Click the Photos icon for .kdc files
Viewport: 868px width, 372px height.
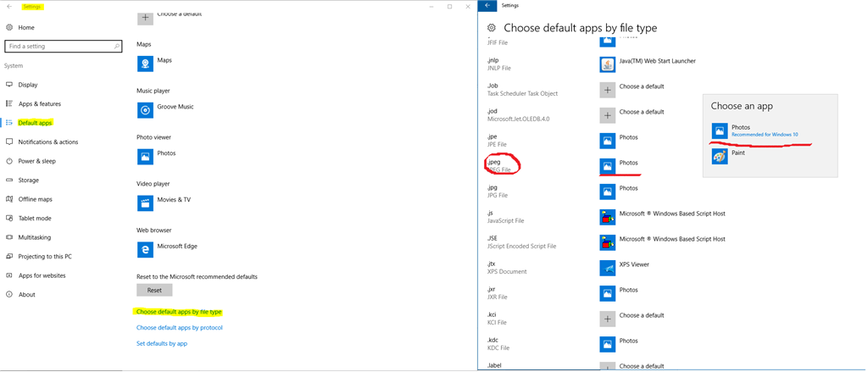point(608,344)
